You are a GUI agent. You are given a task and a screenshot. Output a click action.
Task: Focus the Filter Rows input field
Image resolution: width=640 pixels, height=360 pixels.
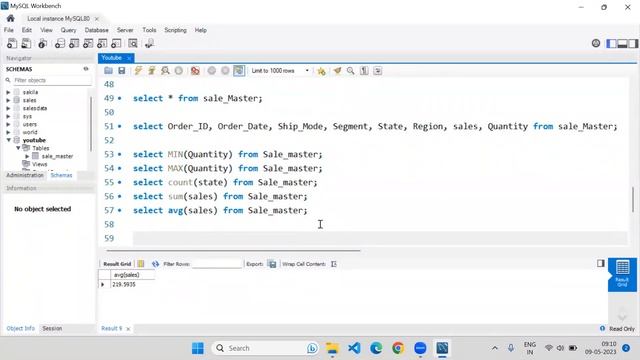(x=217, y=264)
